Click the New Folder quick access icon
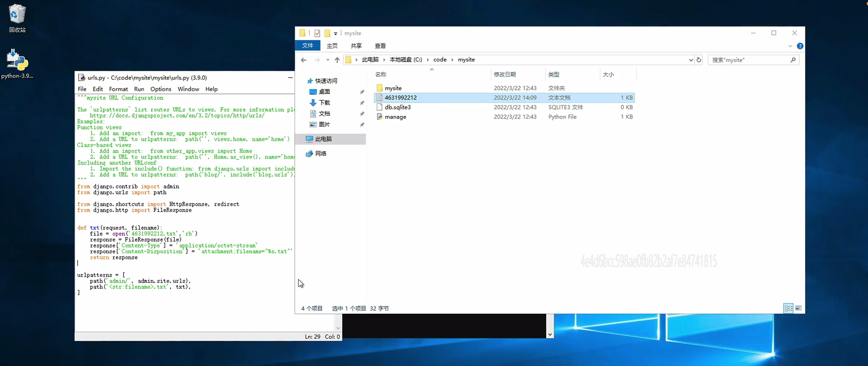The height and width of the screenshot is (366, 868). point(327,33)
